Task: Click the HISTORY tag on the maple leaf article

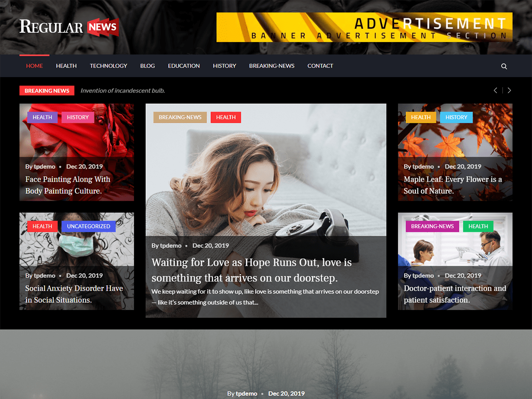Action: 456,117
